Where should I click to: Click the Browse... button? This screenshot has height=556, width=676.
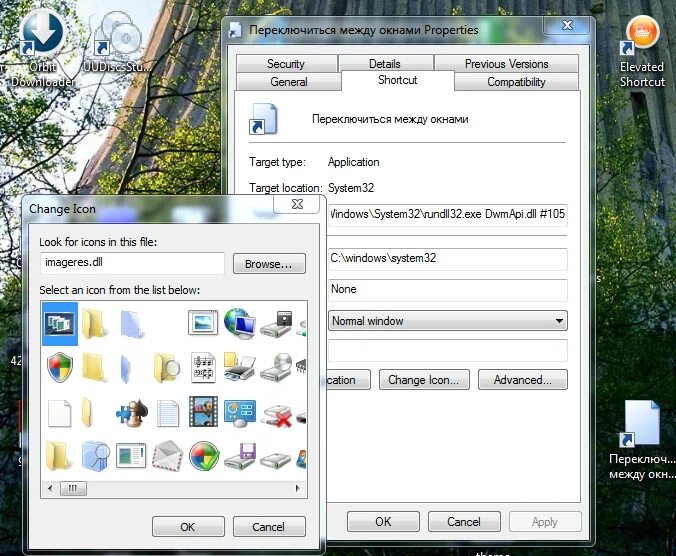[x=269, y=264]
